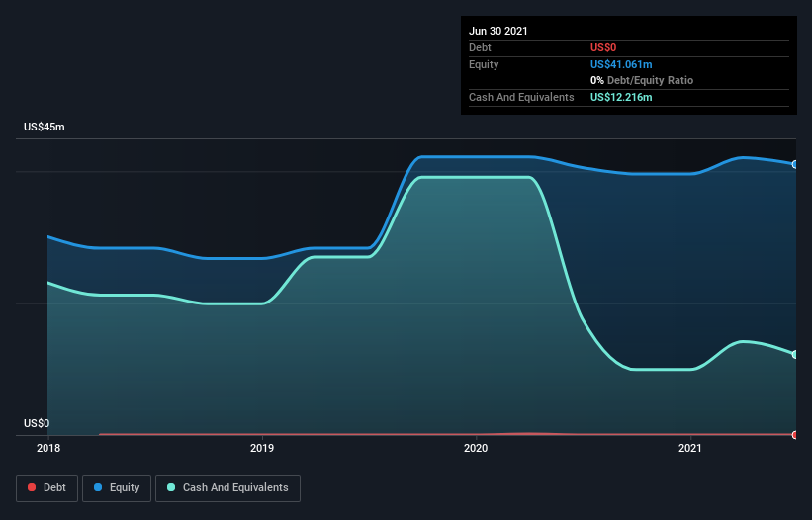Click the red US$0 debt value
The image size is (812, 520).
(x=603, y=47)
